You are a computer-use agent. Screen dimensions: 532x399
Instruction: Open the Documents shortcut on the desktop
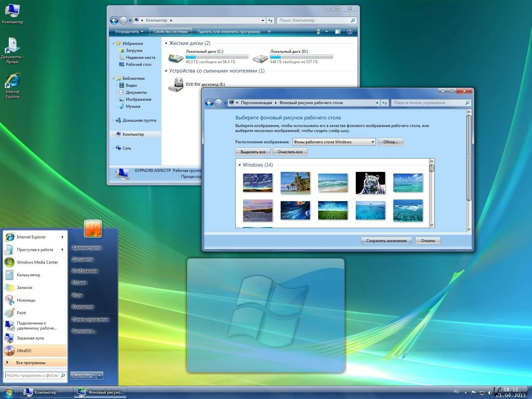point(12,51)
